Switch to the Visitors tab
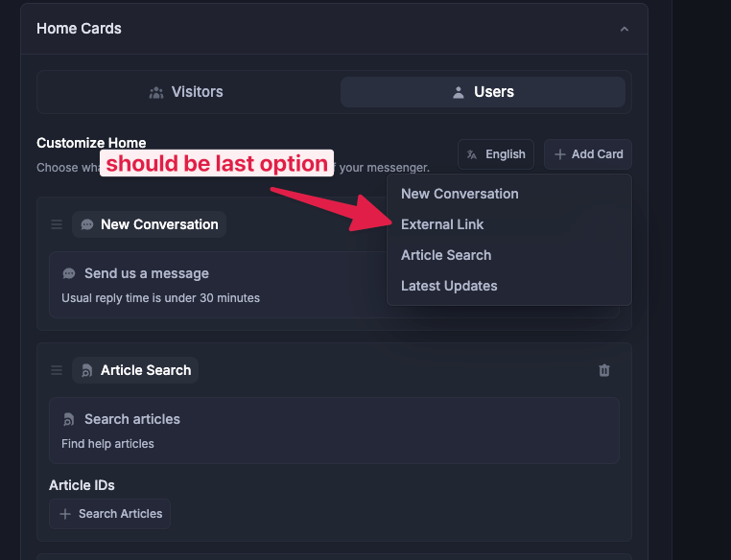Screen dimensions: 731x560 186,92
